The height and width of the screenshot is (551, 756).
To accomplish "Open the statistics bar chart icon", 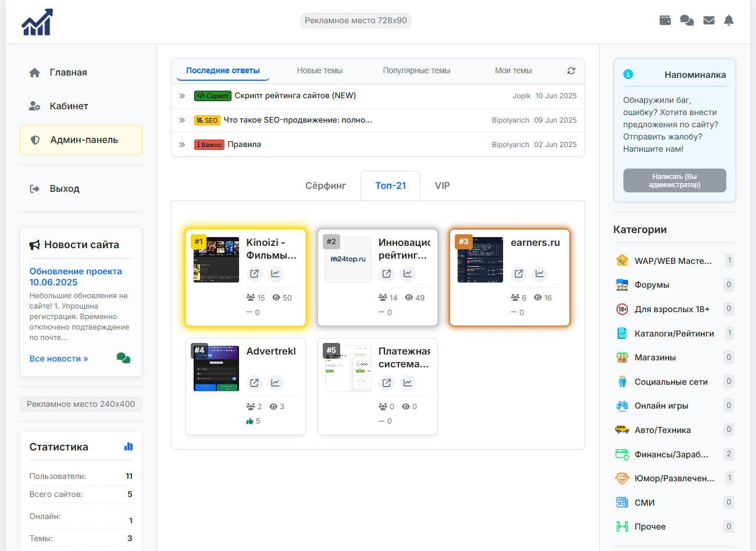I will pyautogui.click(x=129, y=446).
